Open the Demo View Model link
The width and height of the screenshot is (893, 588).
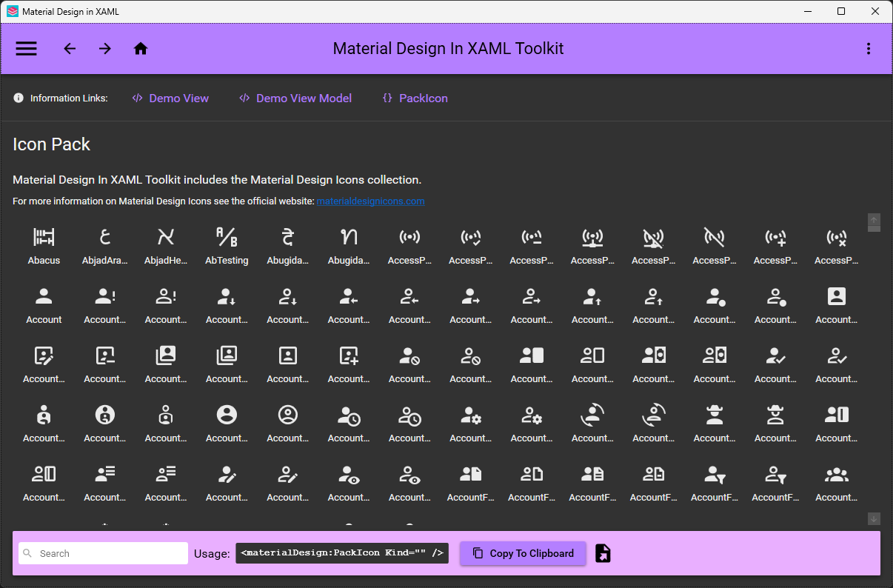point(295,98)
